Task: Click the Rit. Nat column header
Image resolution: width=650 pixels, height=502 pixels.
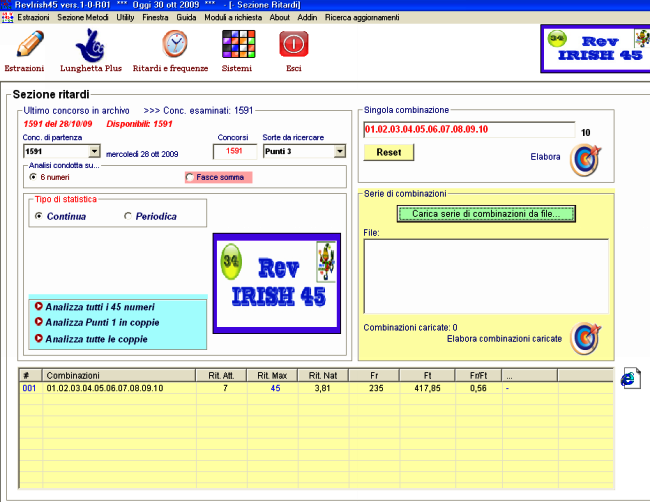Action: click(x=323, y=376)
